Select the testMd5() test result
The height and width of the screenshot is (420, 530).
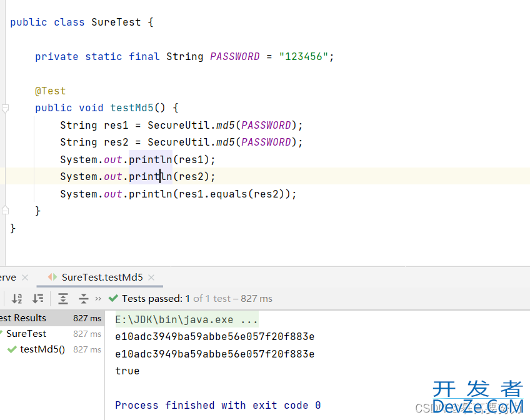[42, 349]
